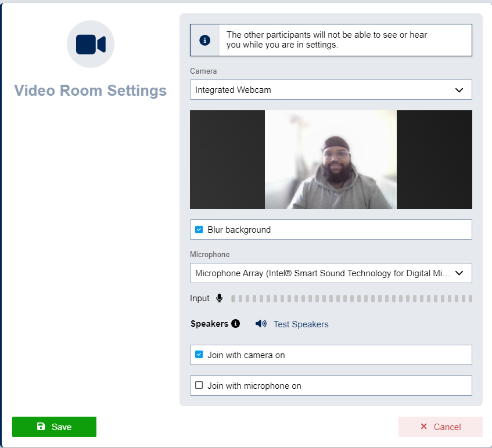The height and width of the screenshot is (448, 492).
Task: Click the video camera icon above the title
Action: pyautogui.click(x=91, y=44)
